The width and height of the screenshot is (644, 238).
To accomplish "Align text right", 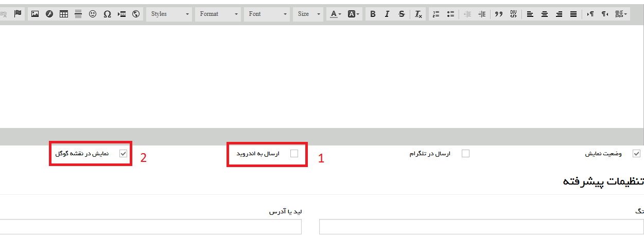I will point(559,14).
